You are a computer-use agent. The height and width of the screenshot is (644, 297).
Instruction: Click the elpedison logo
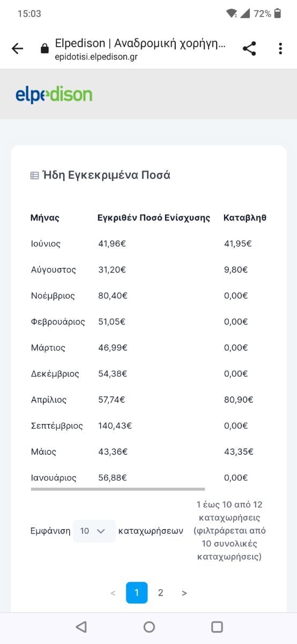pyautogui.click(x=54, y=95)
